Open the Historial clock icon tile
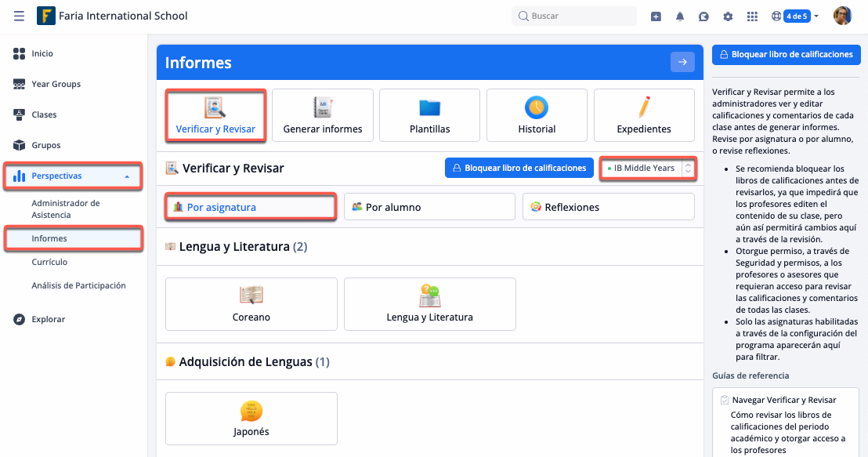 tap(537, 115)
